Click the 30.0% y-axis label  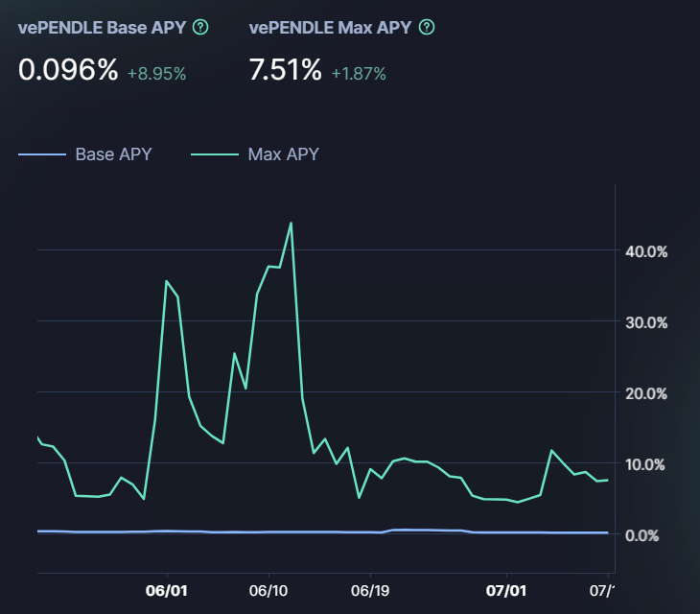point(646,323)
